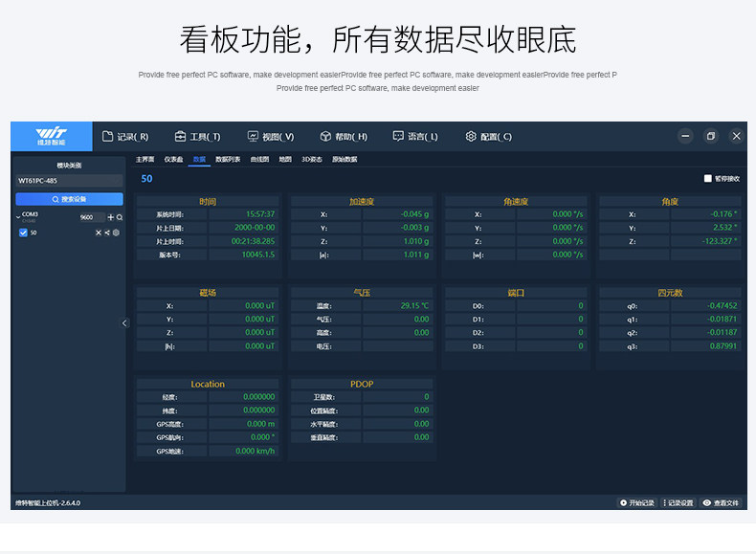Click the PDOP panel header
The height and width of the screenshot is (554, 756).
point(362,385)
